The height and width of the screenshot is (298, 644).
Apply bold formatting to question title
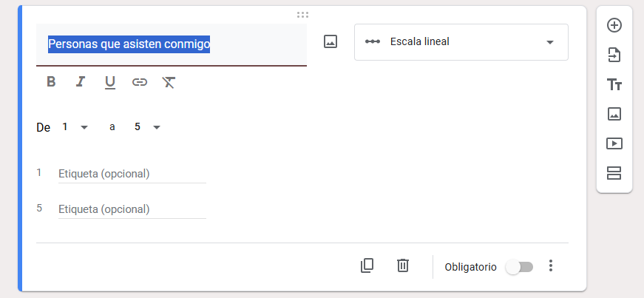(x=51, y=82)
